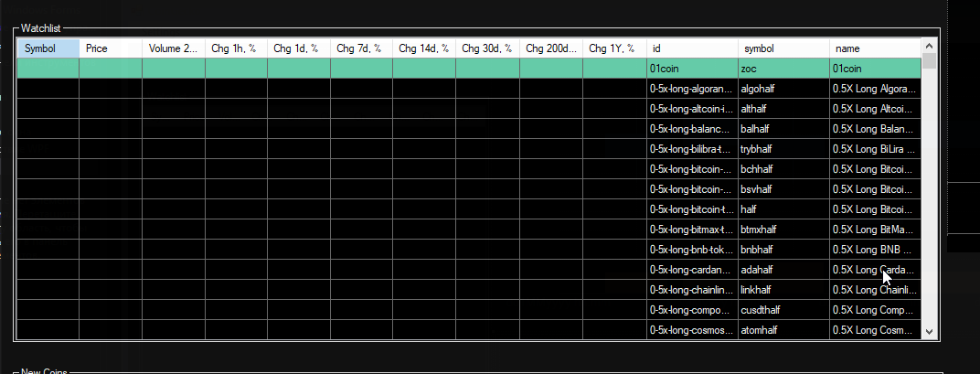Click the Chg 7d, % column header
Screen dimensions: 980x374
362,48
